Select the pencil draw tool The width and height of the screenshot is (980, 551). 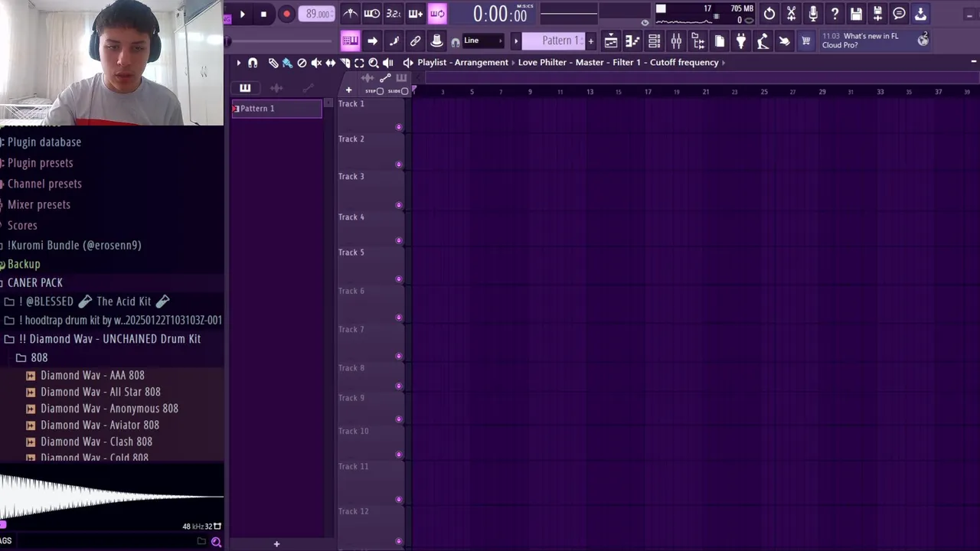(273, 63)
